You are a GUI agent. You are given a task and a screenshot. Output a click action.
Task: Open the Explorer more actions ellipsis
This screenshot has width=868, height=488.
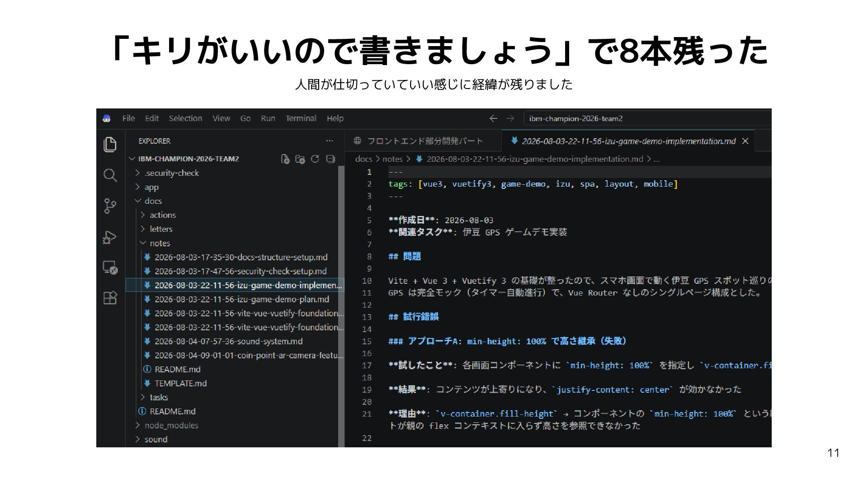330,141
